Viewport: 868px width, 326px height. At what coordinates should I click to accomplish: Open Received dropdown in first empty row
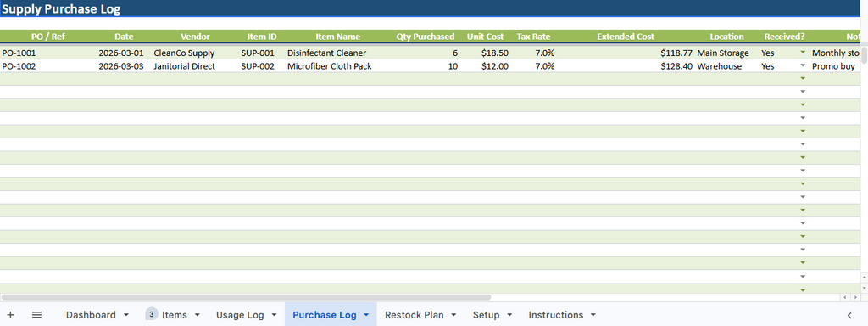(x=803, y=78)
